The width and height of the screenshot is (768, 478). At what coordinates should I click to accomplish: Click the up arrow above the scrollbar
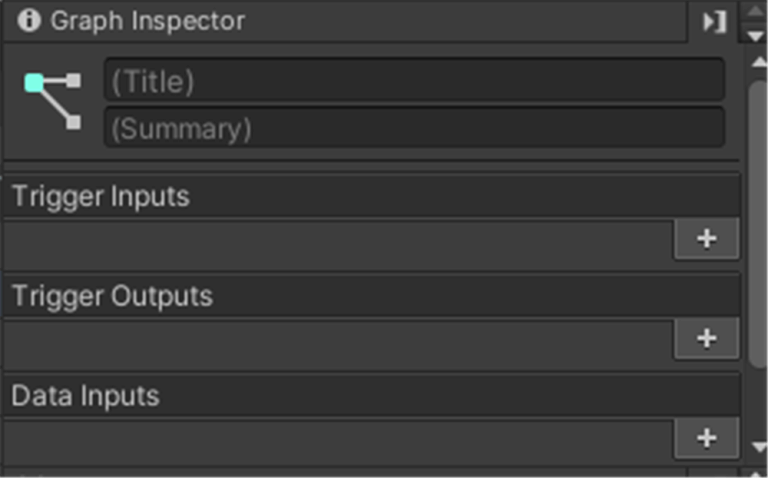pos(756,12)
